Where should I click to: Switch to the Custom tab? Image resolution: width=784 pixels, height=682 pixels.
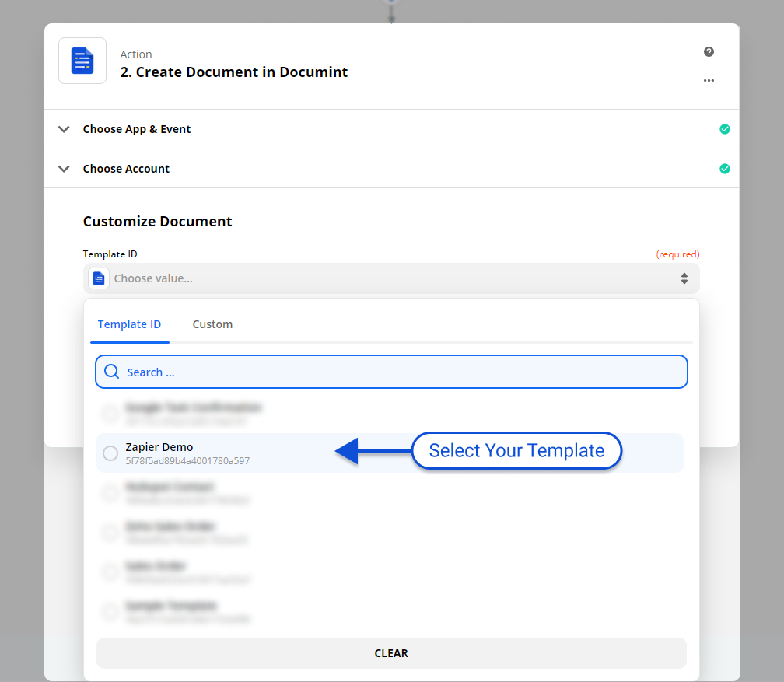pos(212,324)
